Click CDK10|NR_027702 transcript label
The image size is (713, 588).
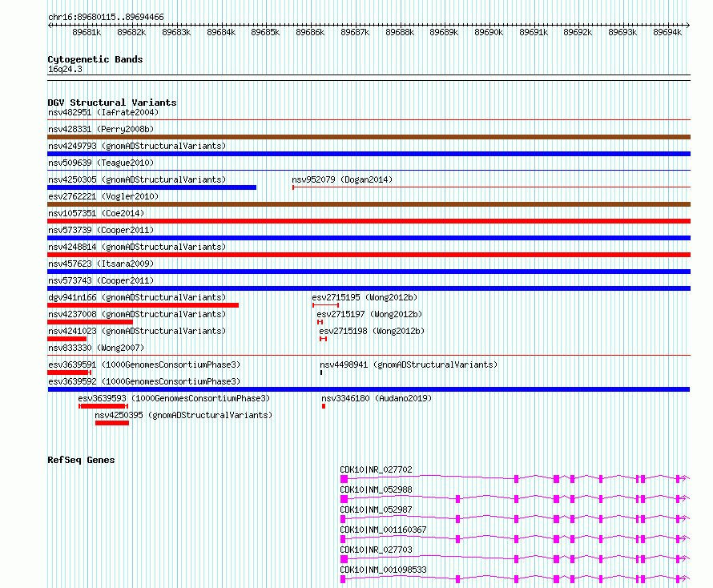click(376, 469)
